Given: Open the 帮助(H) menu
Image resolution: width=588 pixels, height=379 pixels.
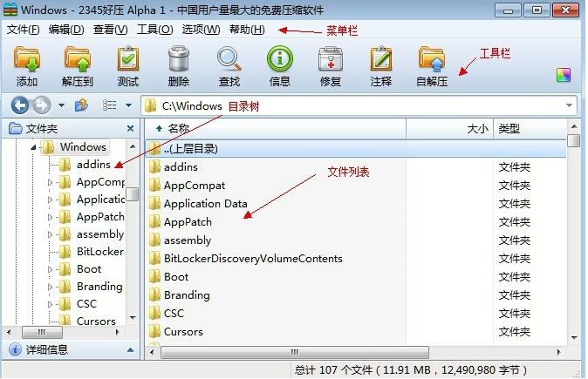Looking at the screenshot, I should point(247,30).
